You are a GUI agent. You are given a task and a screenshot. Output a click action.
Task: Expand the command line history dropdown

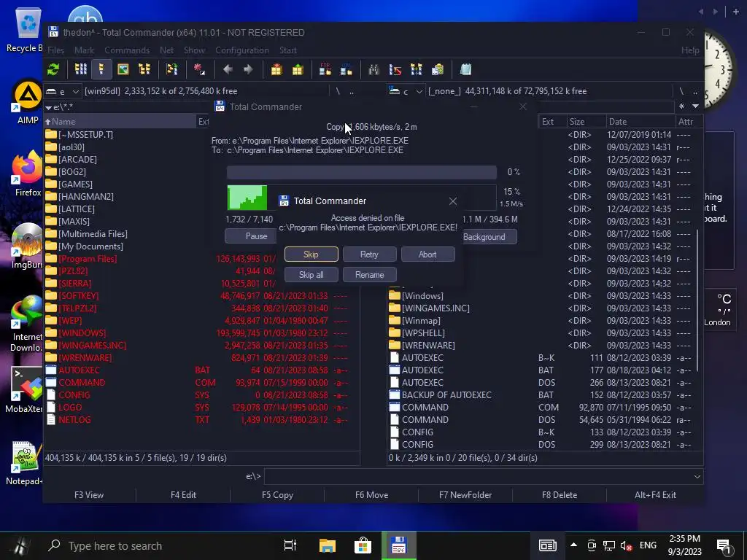697,477
